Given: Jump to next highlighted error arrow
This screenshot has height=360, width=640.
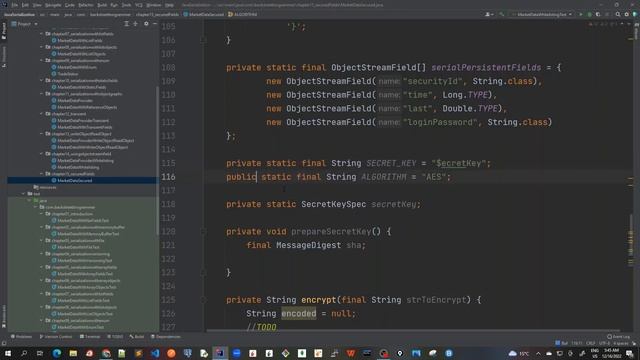Looking at the screenshot, I should click(629, 24).
